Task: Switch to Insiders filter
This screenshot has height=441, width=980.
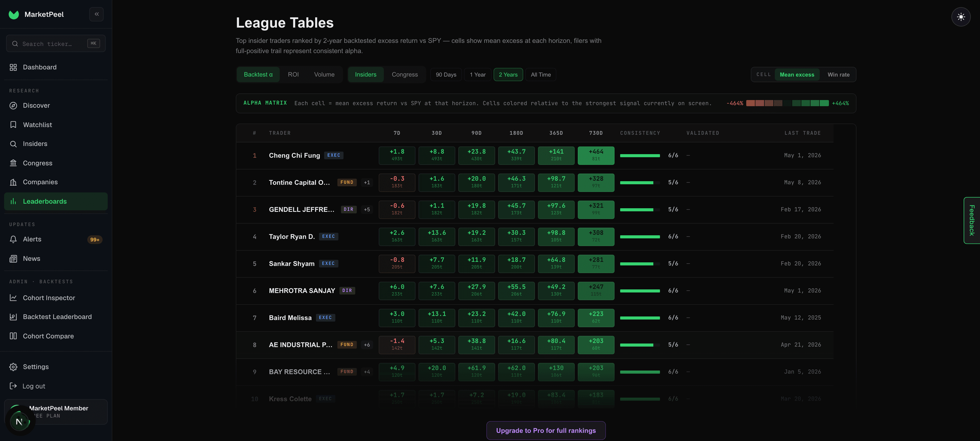Action: [366, 75]
